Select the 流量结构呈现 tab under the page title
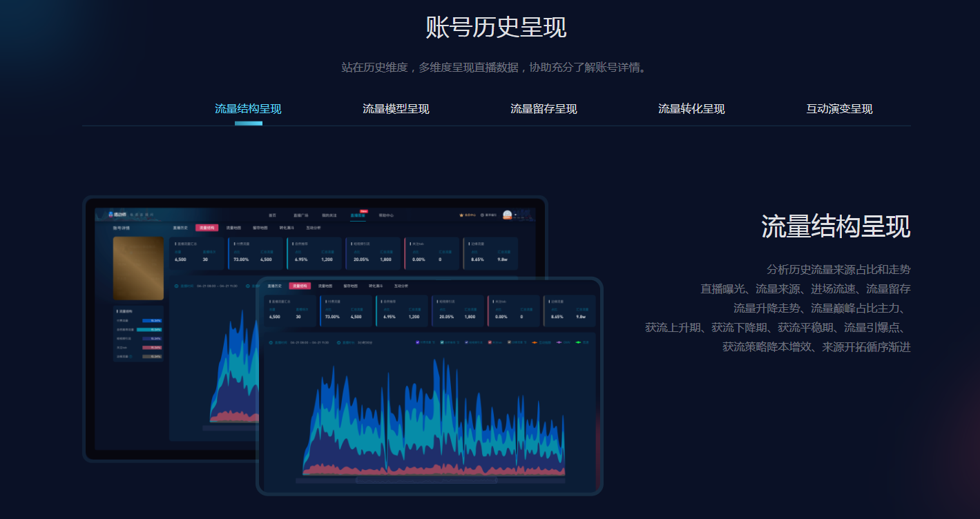The width and height of the screenshot is (980, 519). [248, 109]
